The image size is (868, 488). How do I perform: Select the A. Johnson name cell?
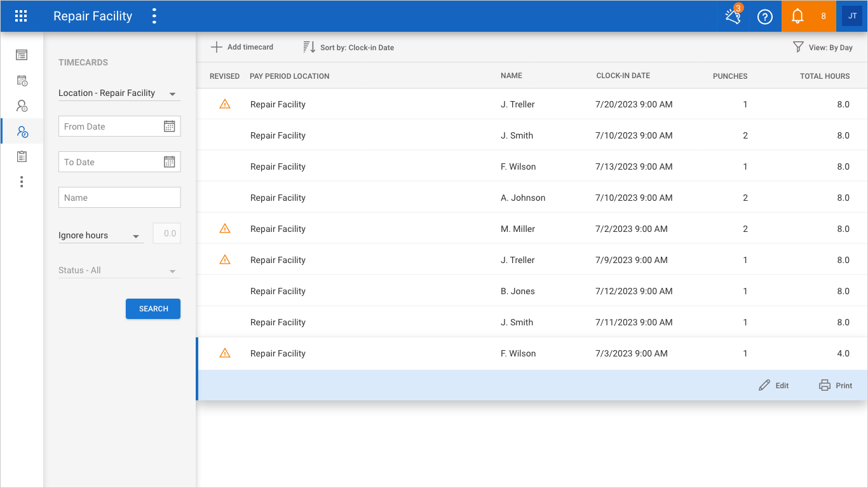[x=523, y=198]
